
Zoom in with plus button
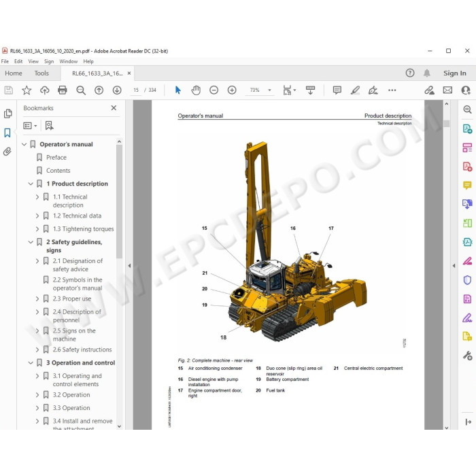(232, 90)
